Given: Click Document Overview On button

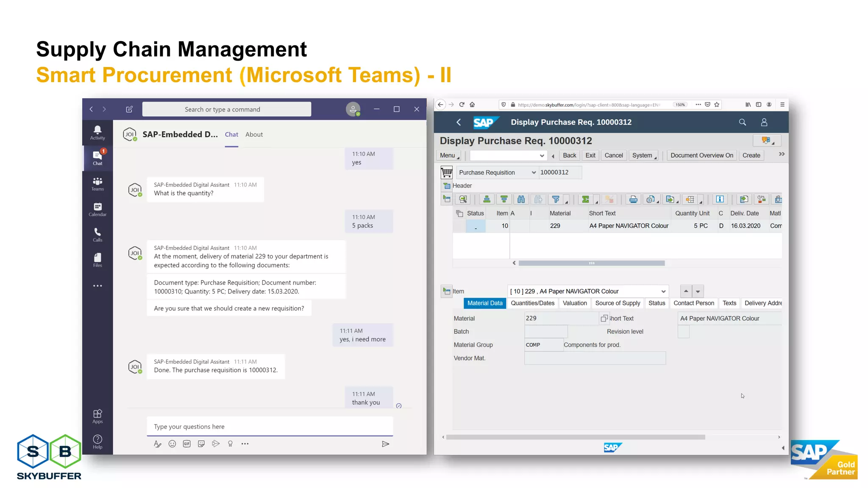Looking at the screenshot, I should coord(701,155).
